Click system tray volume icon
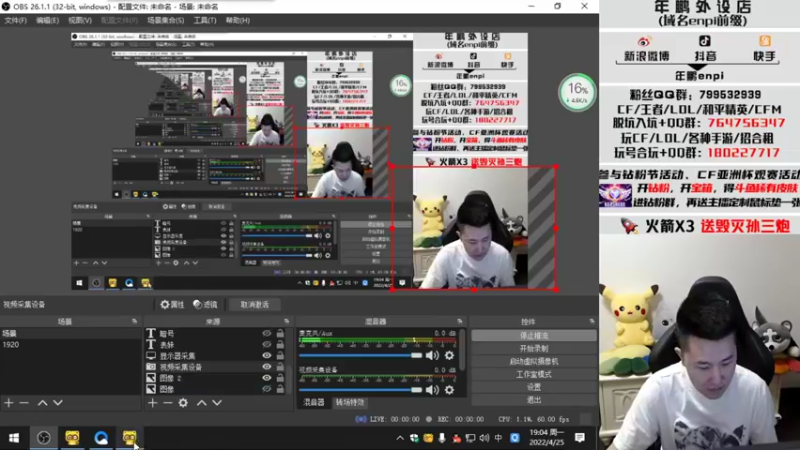The height and width of the screenshot is (450, 800). [484, 438]
